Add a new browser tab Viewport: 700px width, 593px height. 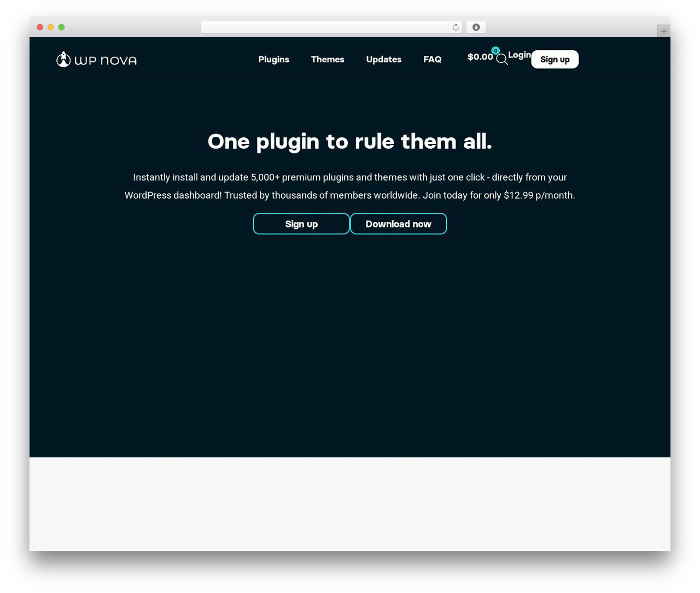tap(664, 31)
